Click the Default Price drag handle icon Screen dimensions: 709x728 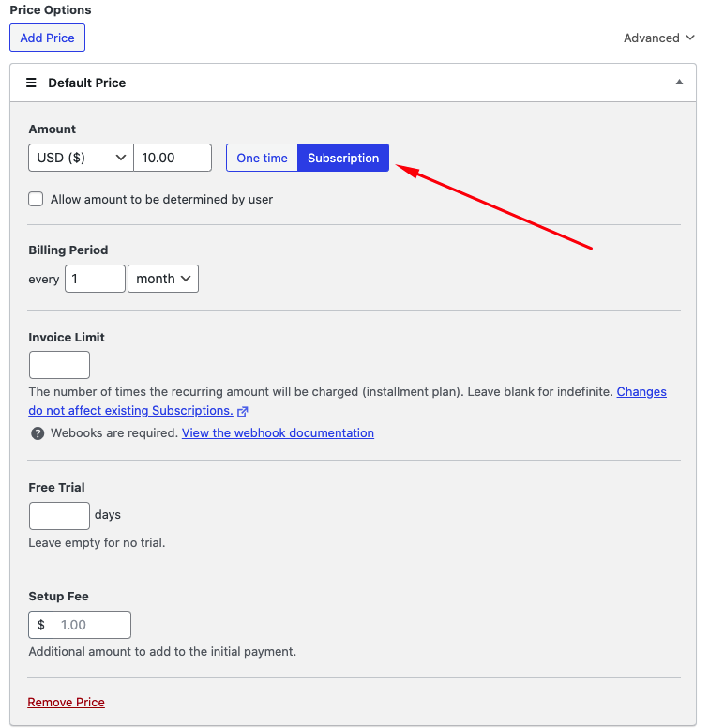pyautogui.click(x=31, y=83)
